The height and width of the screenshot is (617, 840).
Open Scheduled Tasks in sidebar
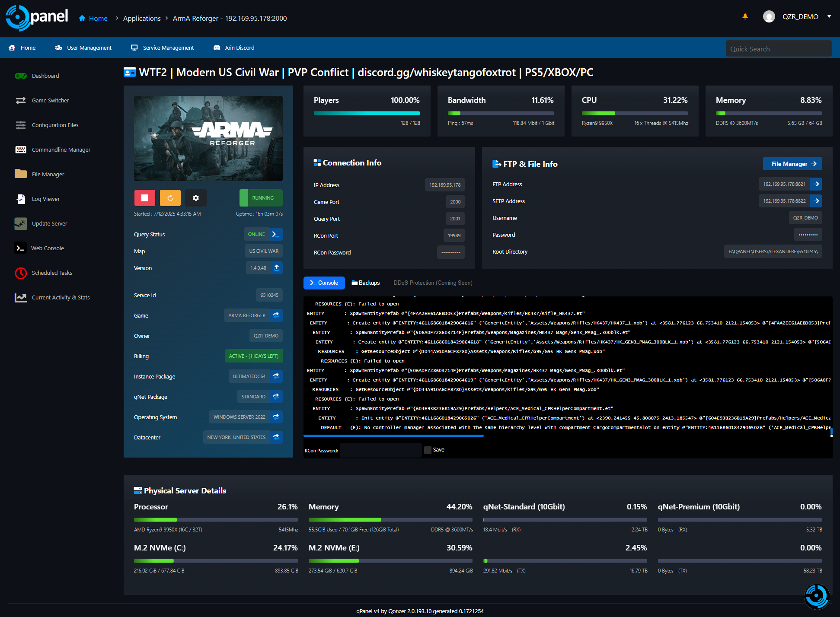tap(43, 273)
